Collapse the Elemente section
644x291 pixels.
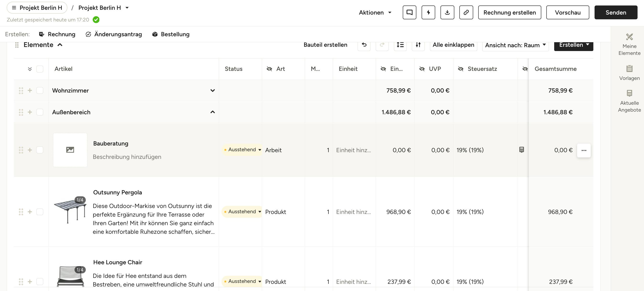(x=60, y=45)
